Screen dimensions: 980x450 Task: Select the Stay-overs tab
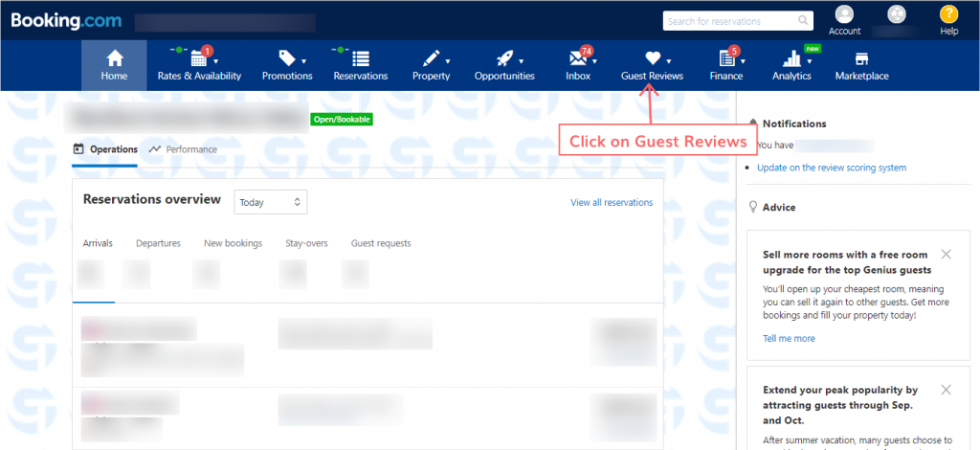(306, 243)
